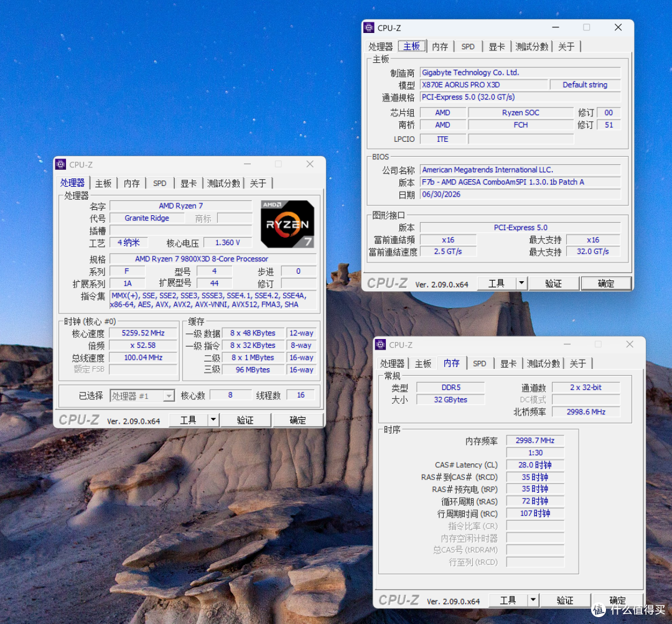
Task: Go to 測試分數 tab in the memory window
Action: tap(543, 363)
